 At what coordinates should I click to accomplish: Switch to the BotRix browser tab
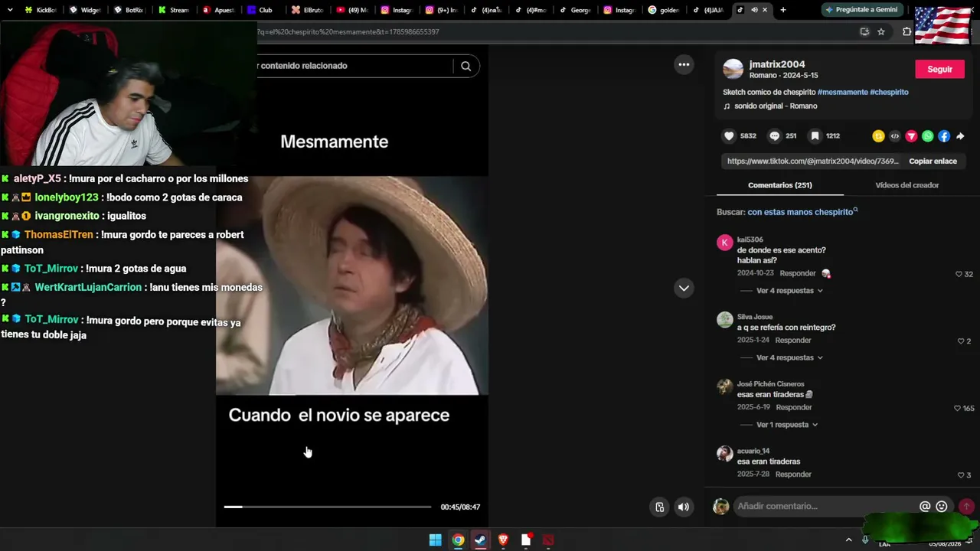(130, 10)
